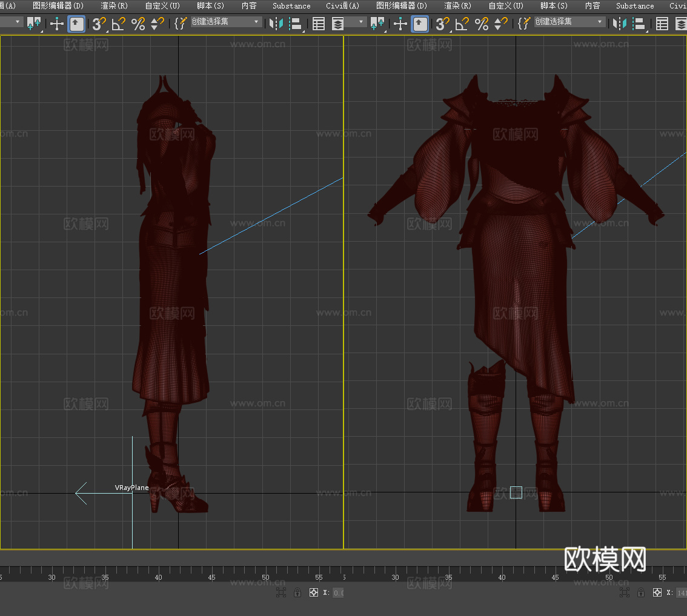Select the Select and Manipulate tool, front-view window

(x=400, y=23)
